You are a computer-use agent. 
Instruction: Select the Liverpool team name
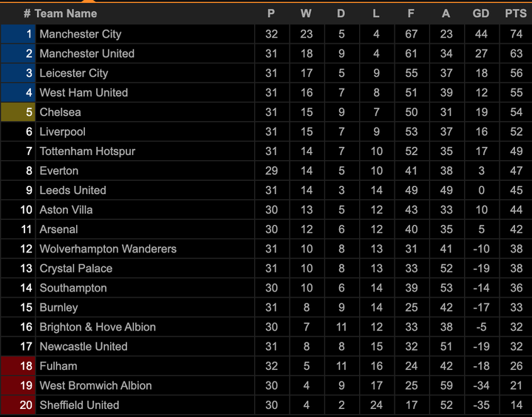click(x=62, y=131)
